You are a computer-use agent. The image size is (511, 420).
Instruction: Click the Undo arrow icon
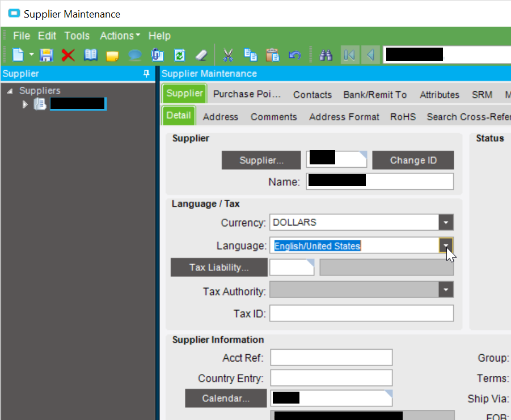click(x=294, y=55)
